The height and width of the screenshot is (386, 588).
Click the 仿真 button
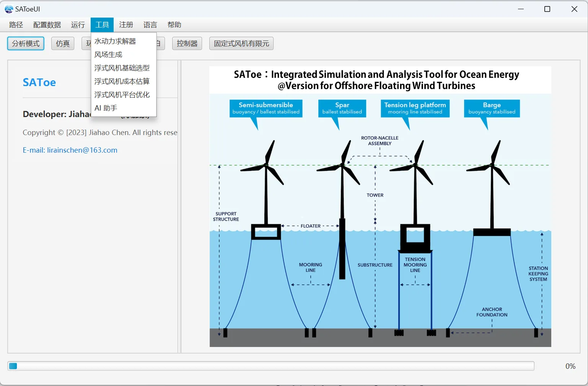(x=63, y=44)
